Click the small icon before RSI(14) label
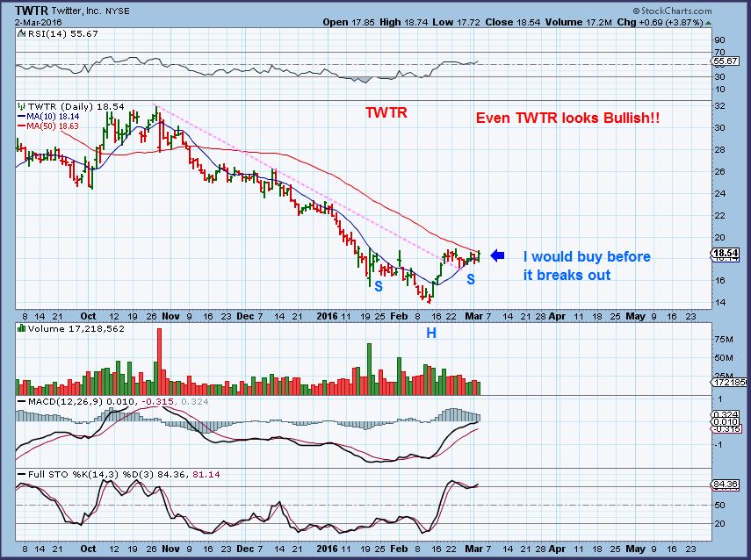Screen dimensions: 751x560 tap(21, 34)
